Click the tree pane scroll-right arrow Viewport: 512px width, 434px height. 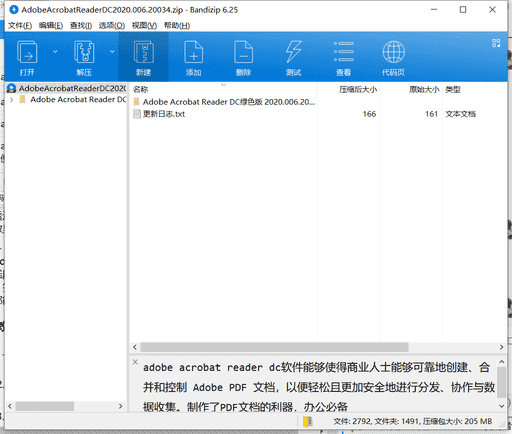(x=121, y=406)
